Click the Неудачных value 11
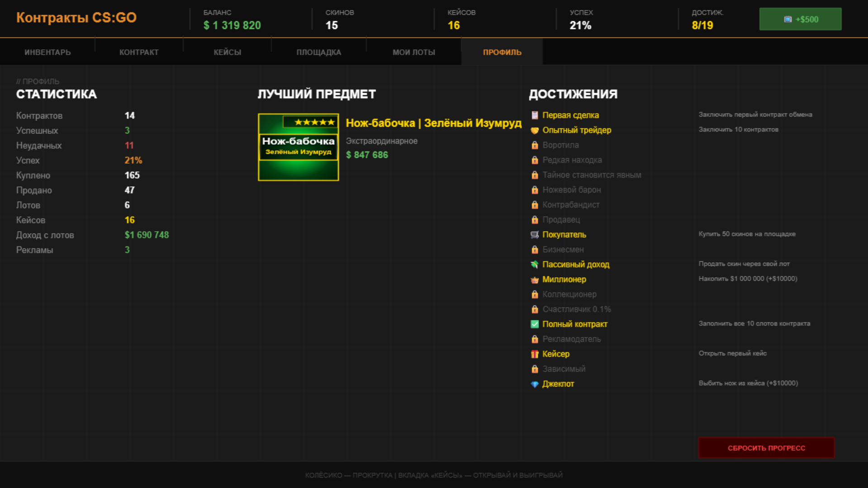 129,145
